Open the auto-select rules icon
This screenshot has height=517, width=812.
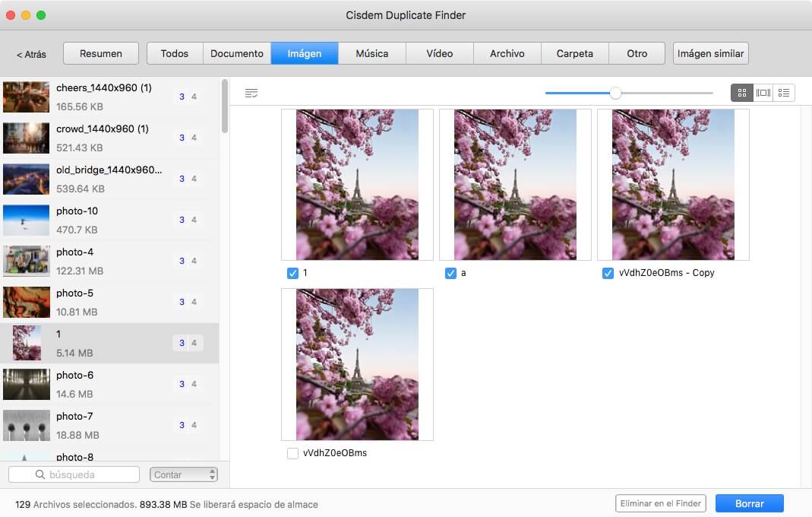pyautogui.click(x=251, y=93)
